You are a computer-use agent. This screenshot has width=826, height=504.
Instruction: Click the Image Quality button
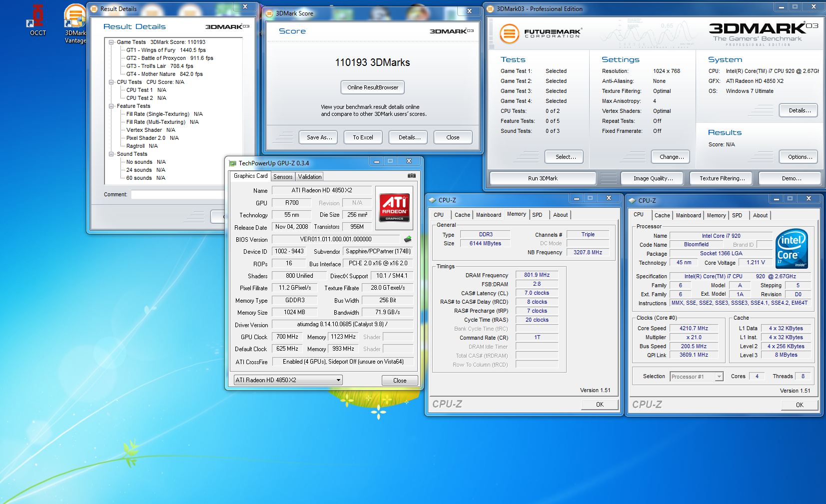tap(653, 178)
